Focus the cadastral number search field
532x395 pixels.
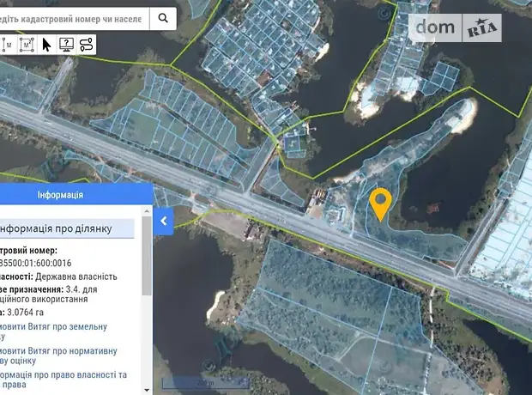pos(75,19)
